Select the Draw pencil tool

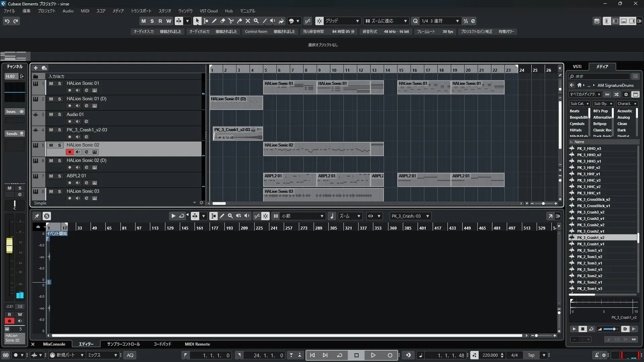(x=214, y=21)
